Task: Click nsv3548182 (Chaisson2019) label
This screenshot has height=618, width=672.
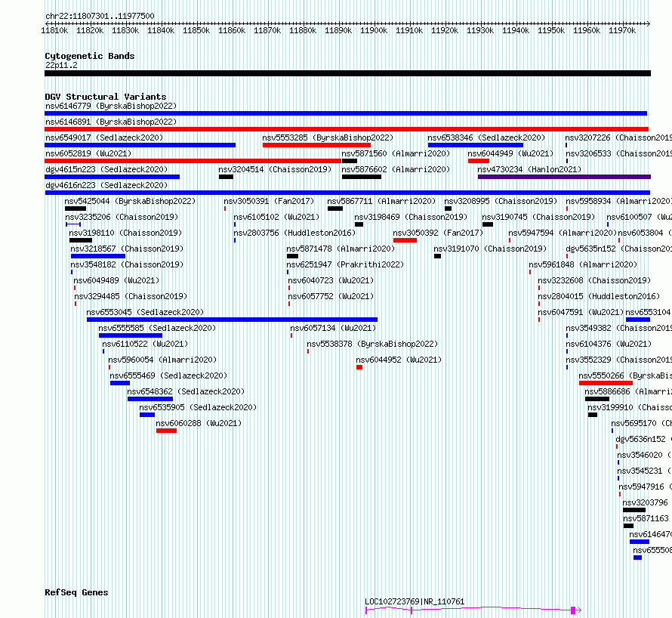Action: pyautogui.click(x=127, y=264)
